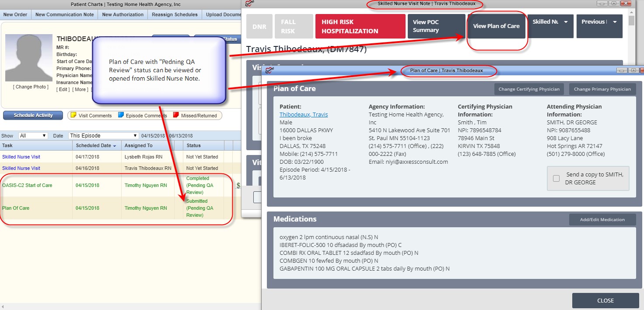Click the View Plan of Care button
This screenshot has height=310, width=644.
[x=497, y=26]
